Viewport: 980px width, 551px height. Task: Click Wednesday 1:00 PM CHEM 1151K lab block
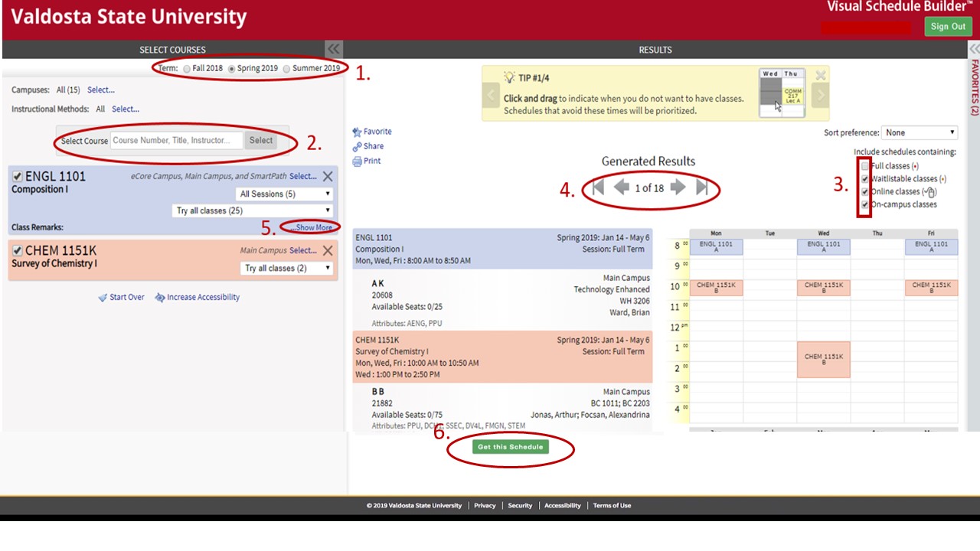click(823, 360)
